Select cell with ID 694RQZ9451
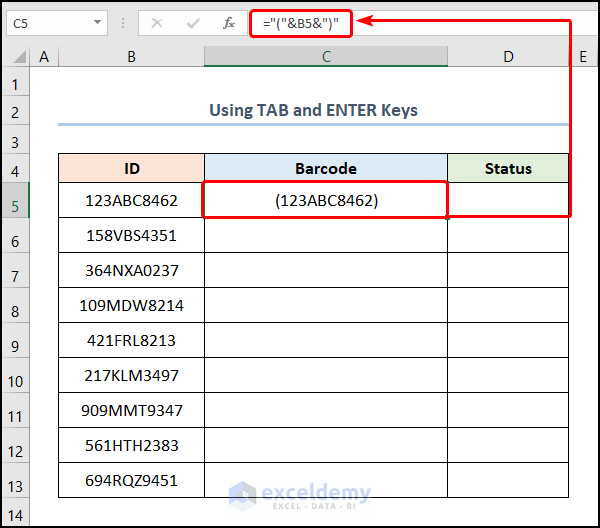The image size is (600, 528). click(132, 481)
